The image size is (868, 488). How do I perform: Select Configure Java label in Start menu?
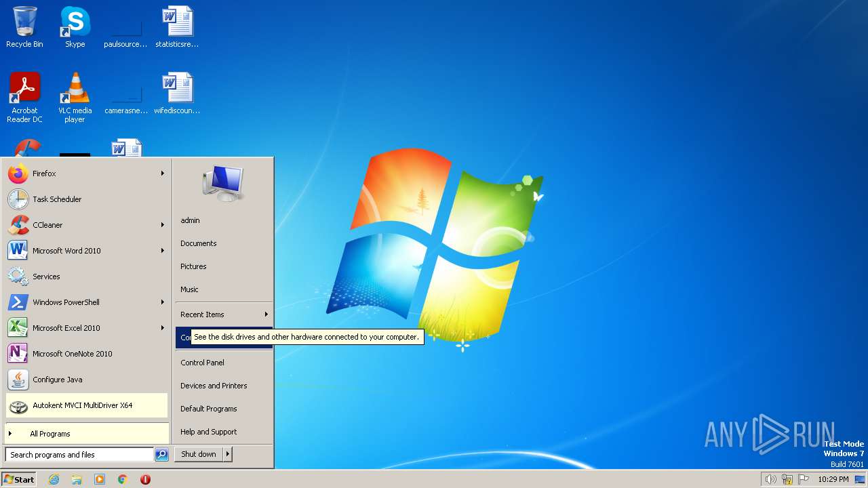tap(58, 380)
